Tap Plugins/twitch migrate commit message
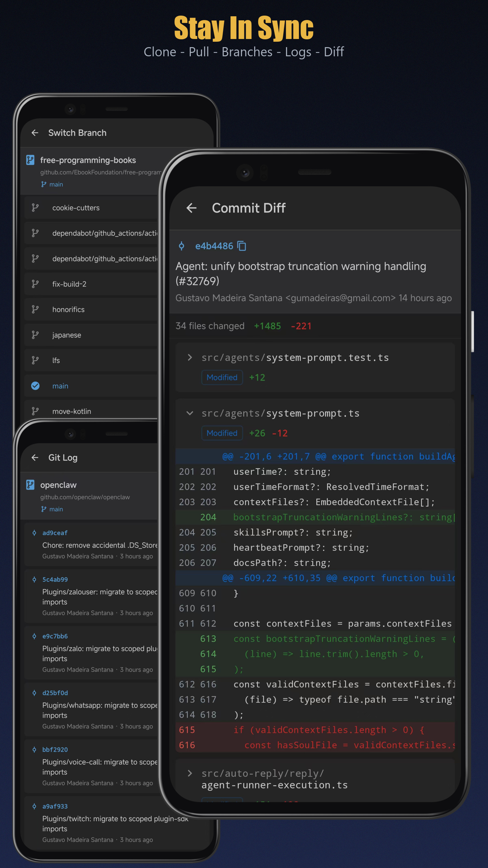 (115, 824)
